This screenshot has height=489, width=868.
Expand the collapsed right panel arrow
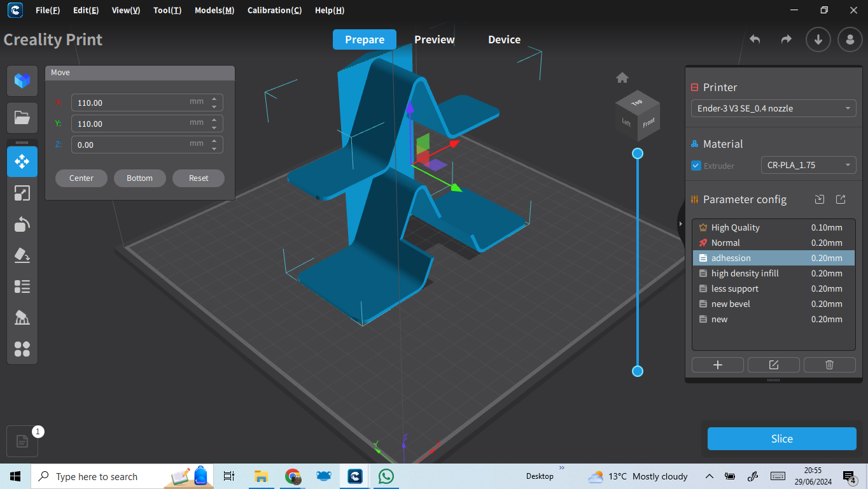pos(681,223)
